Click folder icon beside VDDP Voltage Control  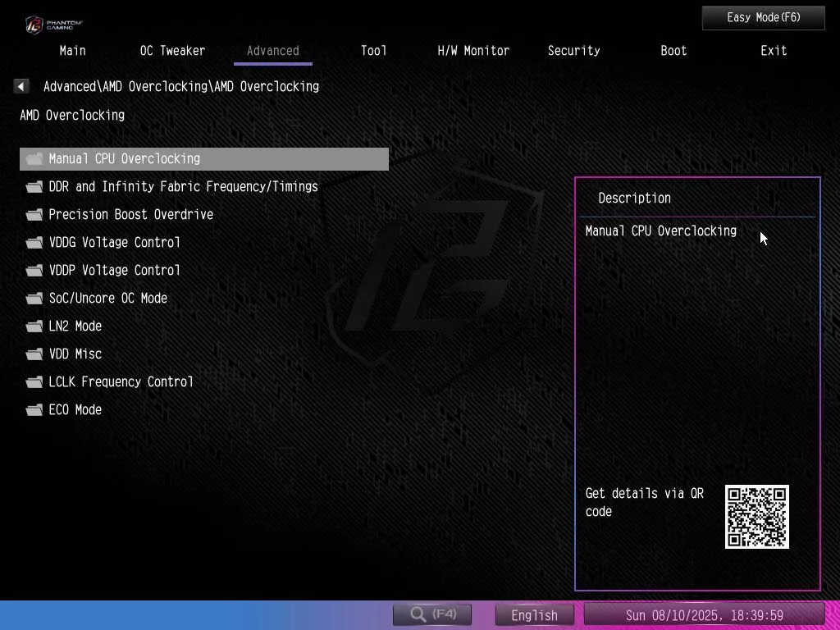(x=34, y=271)
